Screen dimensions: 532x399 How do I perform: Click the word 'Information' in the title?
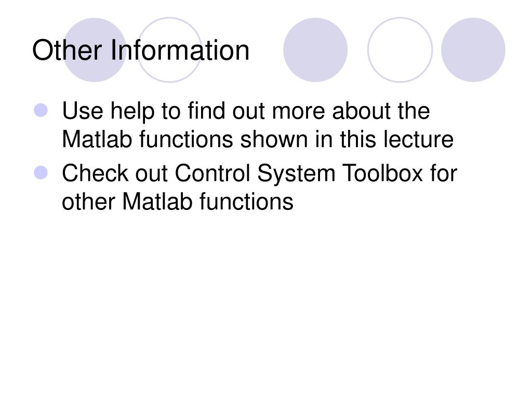[x=180, y=50]
